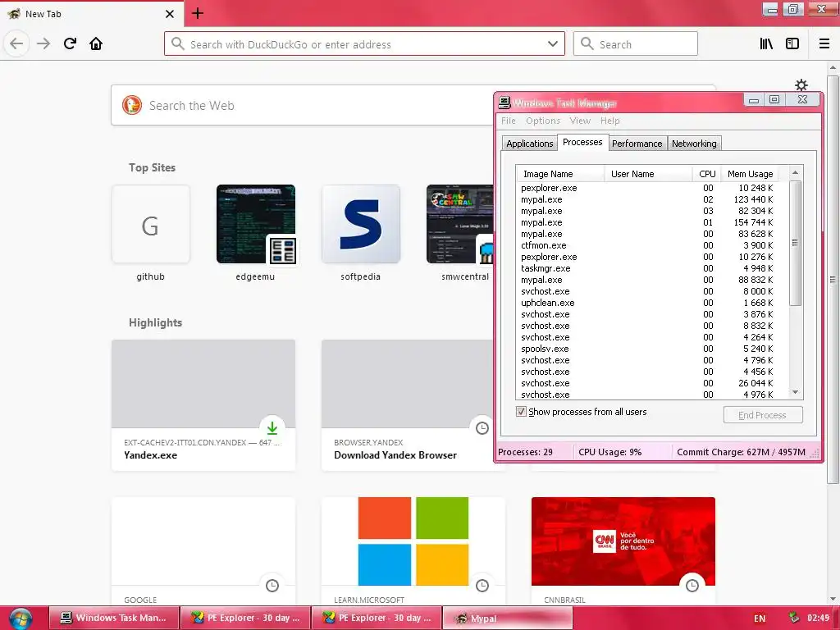Open a new tab with plus icon
840x630 pixels.
(x=197, y=13)
